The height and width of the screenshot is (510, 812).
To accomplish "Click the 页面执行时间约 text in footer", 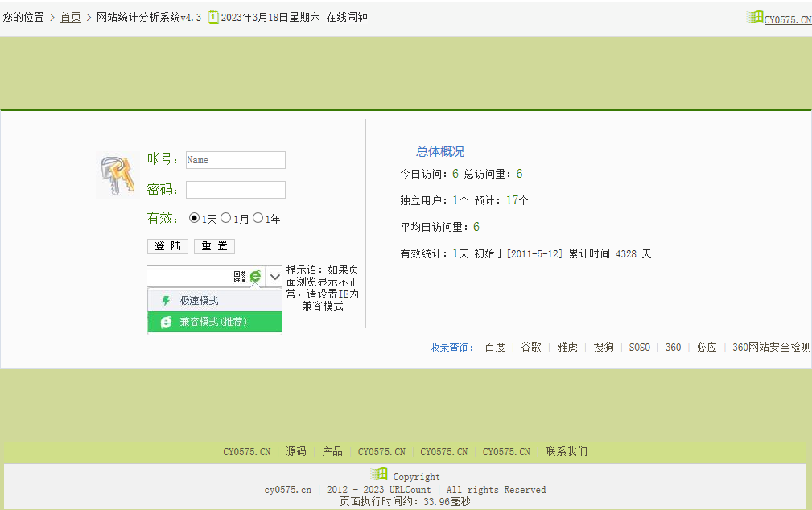I will pyautogui.click(x=405, y=502).
